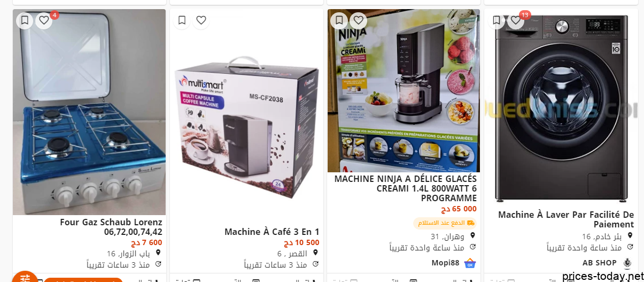Image resolution: width=644 pixels, height=282 pixels.
Task: Heart the Ninja Creami machine listing
Action: click(358, 20)
